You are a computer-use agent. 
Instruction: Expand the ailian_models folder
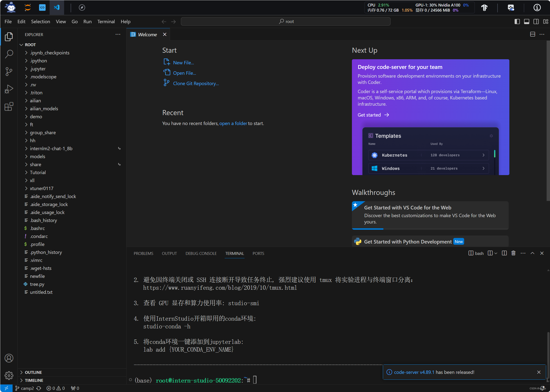44,109
